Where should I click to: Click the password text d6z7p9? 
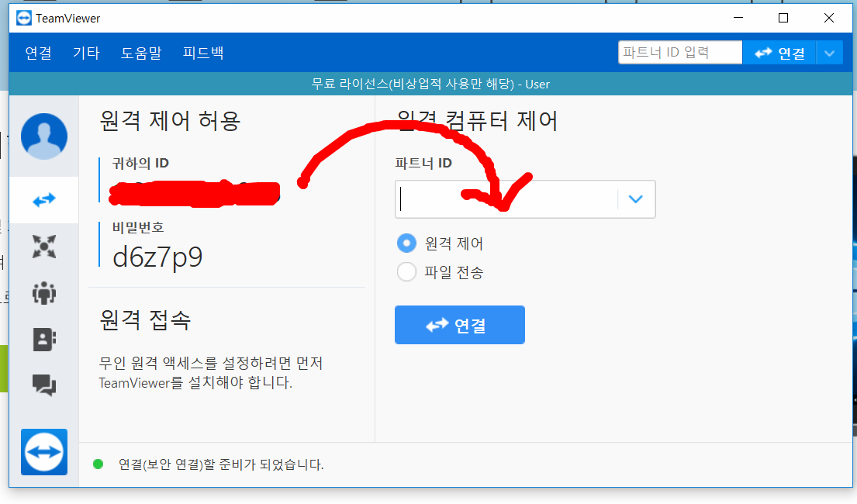pos(157,257)
